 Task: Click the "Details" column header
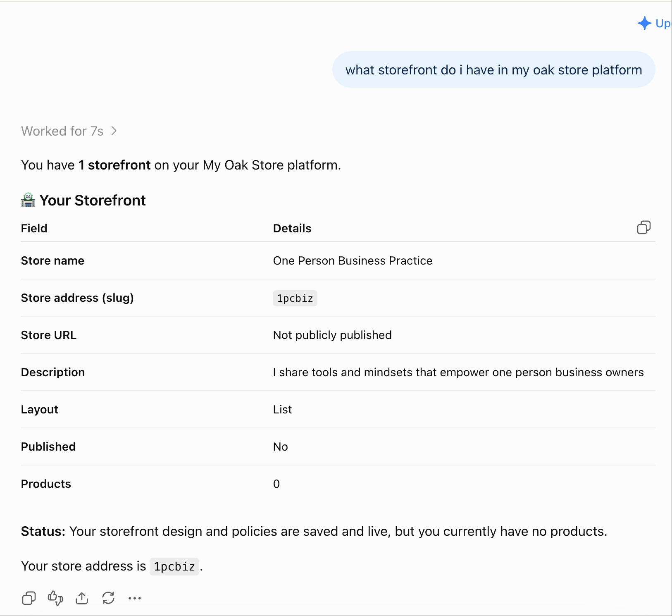point(292,228)
